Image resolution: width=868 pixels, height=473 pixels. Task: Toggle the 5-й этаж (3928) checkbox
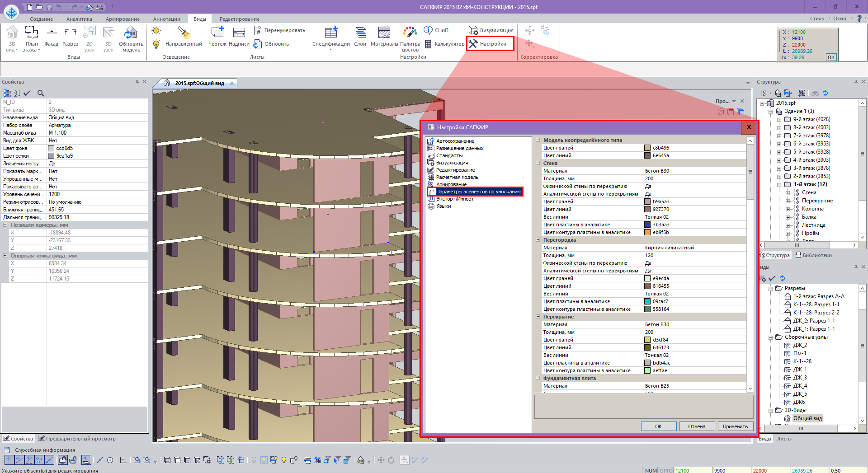point(788,152)
